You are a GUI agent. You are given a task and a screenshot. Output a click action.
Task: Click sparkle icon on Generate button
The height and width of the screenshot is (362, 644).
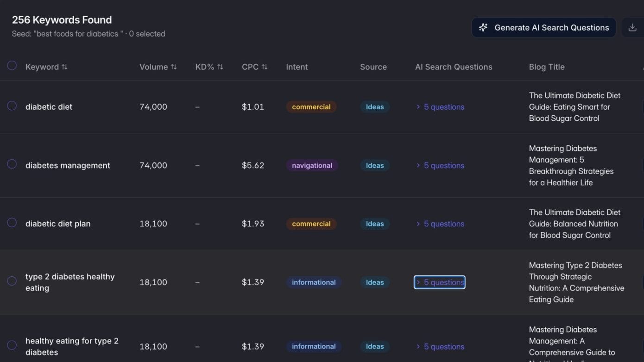[483, 27]
